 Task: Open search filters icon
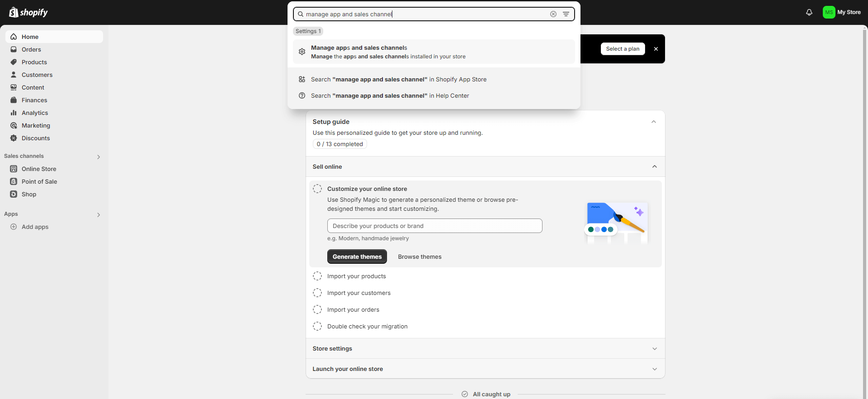pyautogui.click(x=566, y=14)
